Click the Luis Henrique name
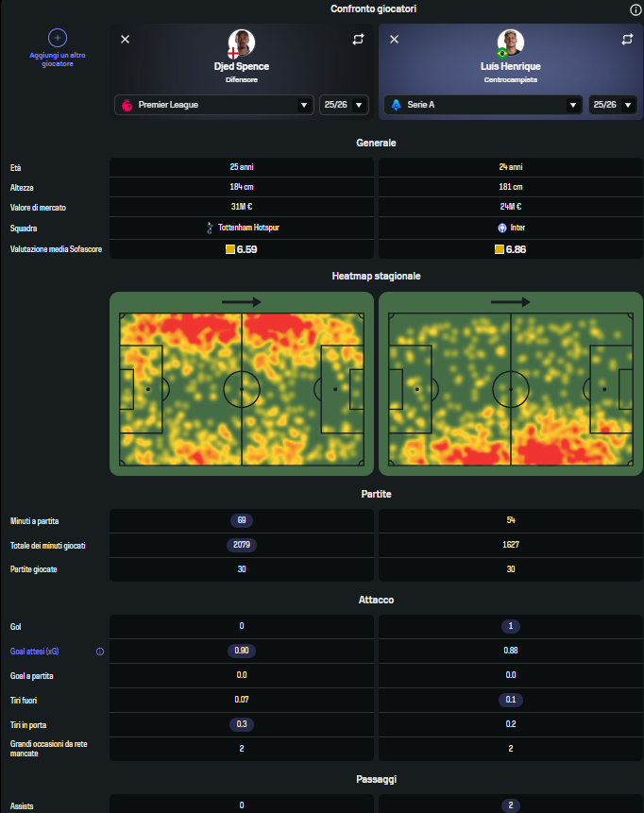 point(511,66)
